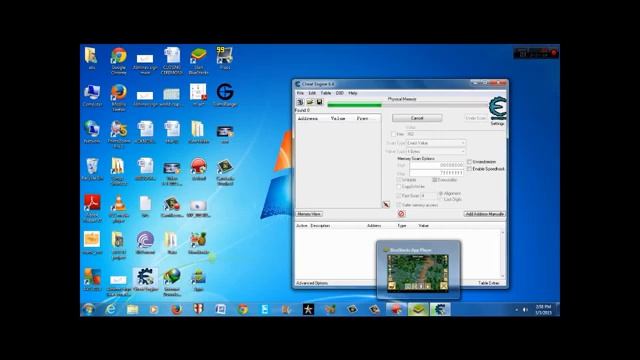Image resolution: width=640 pixels, height=360 pixels.
Task: Toggle the Hex checkbox
Action: click(394, 134)
